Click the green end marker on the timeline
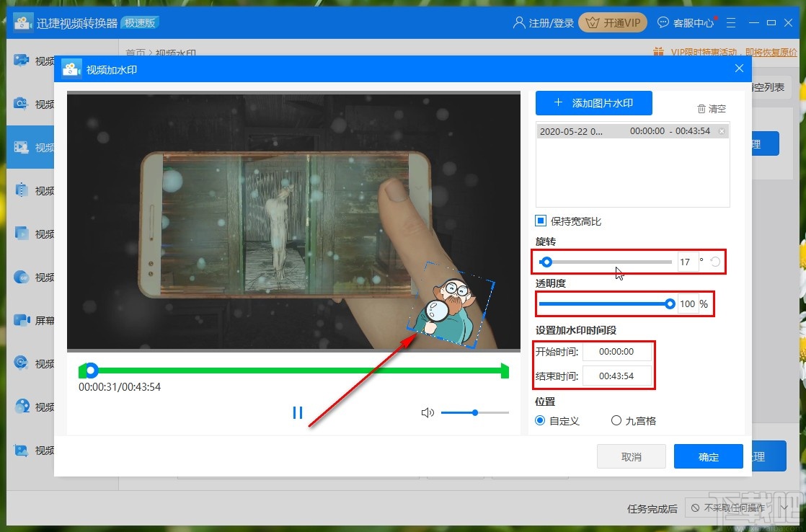 [x=505, y=371]
